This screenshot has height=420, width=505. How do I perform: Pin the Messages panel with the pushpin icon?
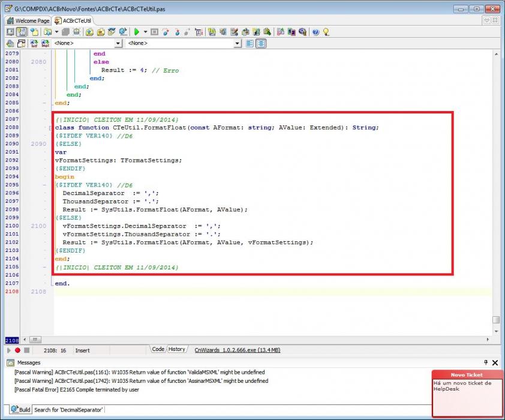click(486, 362)
